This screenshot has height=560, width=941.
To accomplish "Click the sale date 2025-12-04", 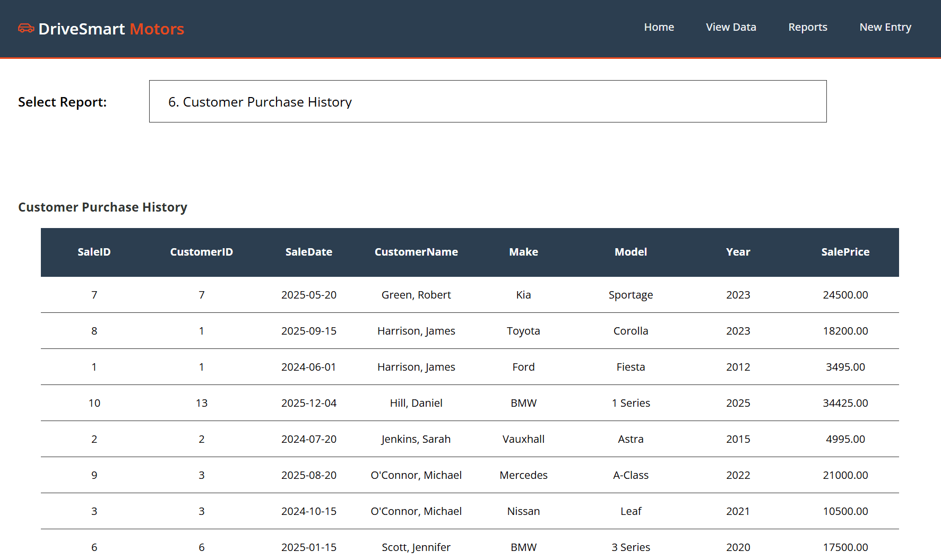I will [309, 403].
